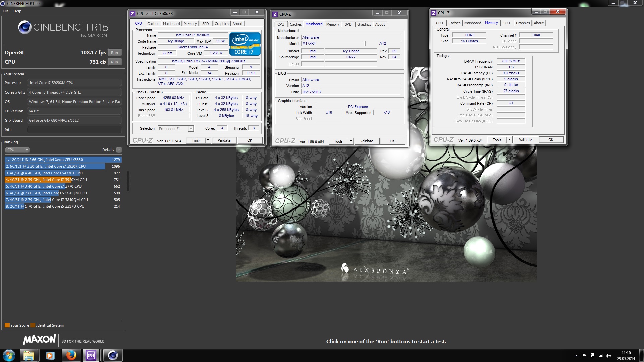The image size is (644, 362).
Task: Open Tools dropdown arrow in Mainboard CPU-Z
Action: (x=351, y=141)
